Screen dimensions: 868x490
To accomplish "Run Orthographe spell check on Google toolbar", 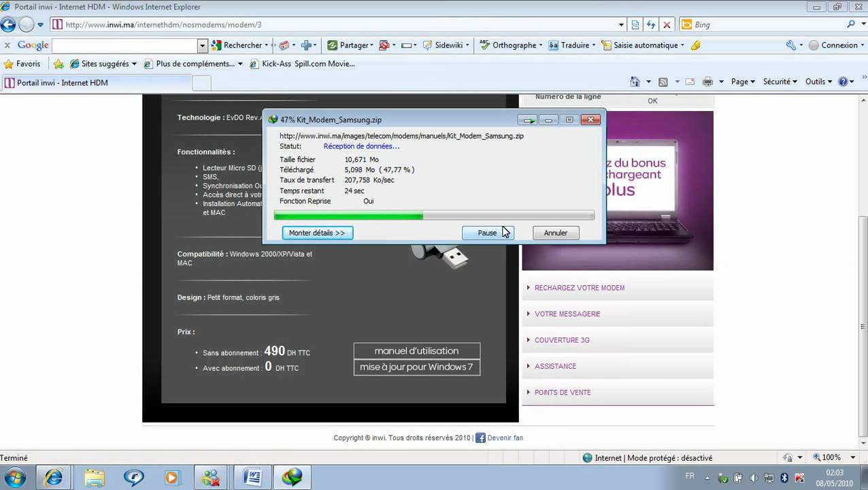I will pyautogui.click(x=511, y=45).
